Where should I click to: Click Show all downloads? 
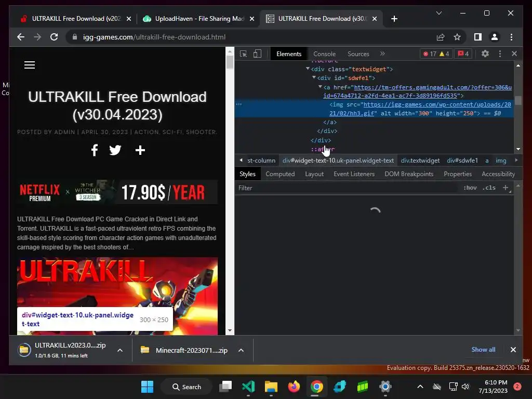click(x=483, y=350)
